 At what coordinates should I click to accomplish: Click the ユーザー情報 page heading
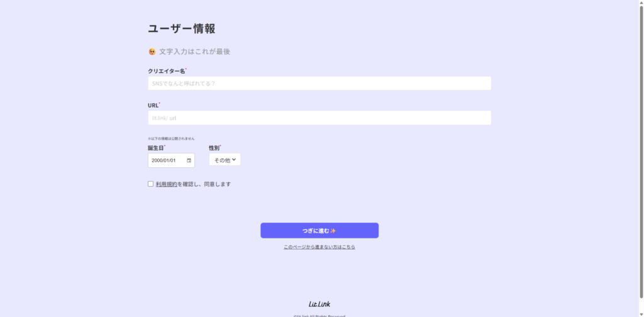pos(182,28)
